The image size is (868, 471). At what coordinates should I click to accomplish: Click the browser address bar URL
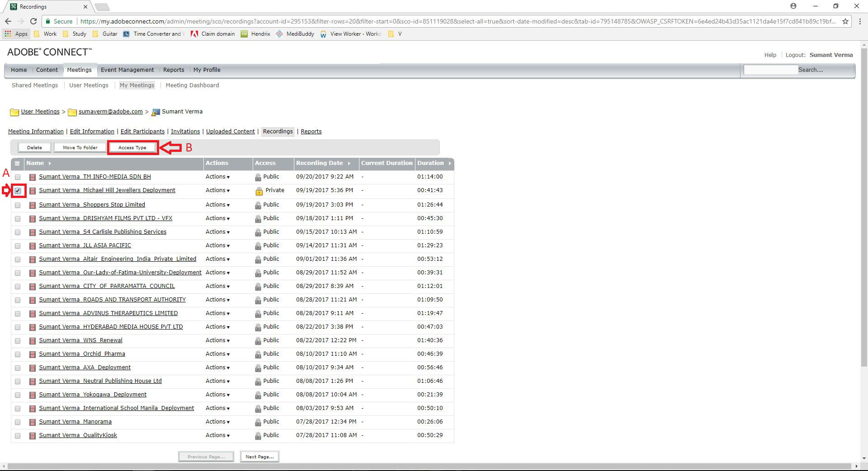(458, 21)
